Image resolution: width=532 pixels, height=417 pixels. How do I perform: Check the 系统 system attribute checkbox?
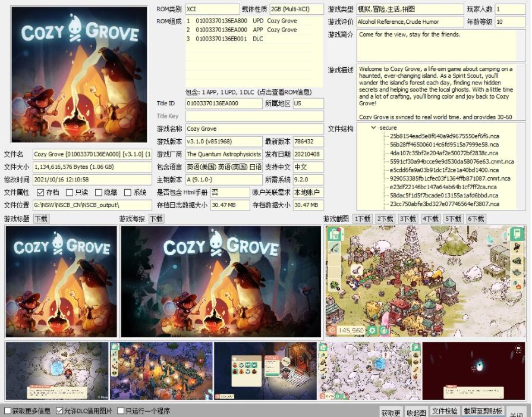(x=128, y=193)
